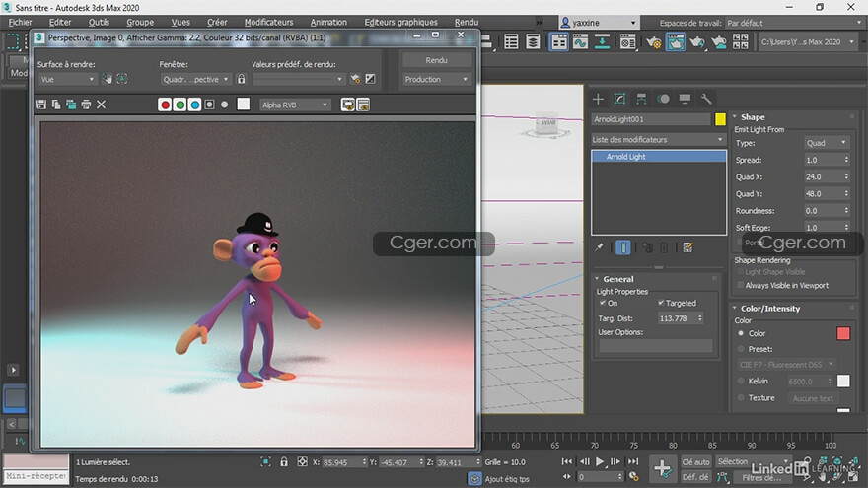The image size is (868, 488).
Task: Select the Kelvin radio button
Action: tap(741, 381)
